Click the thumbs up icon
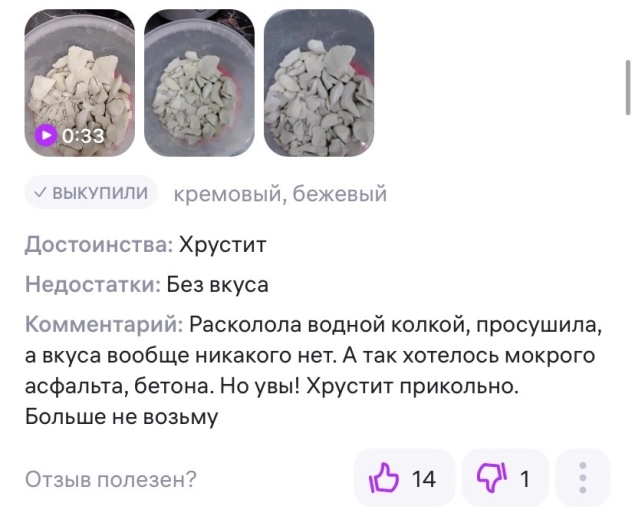The height and width of the screenshot is (520, 635). tap(383, 478)
